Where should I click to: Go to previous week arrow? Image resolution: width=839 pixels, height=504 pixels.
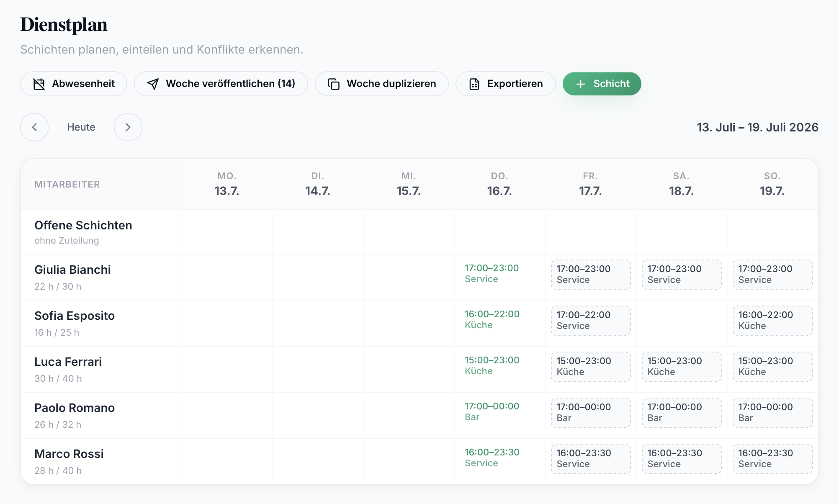[x=34, y=127]
